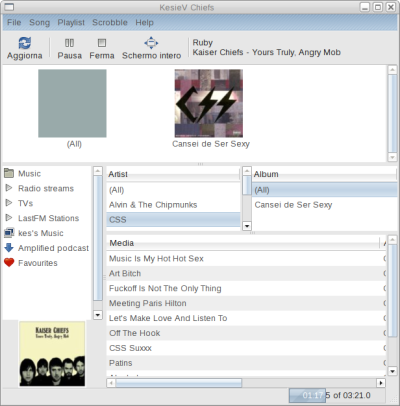Click left arrow of media horizontal scrollbar
The height and width of the screenshot is (406, 400).
[111, 383]
